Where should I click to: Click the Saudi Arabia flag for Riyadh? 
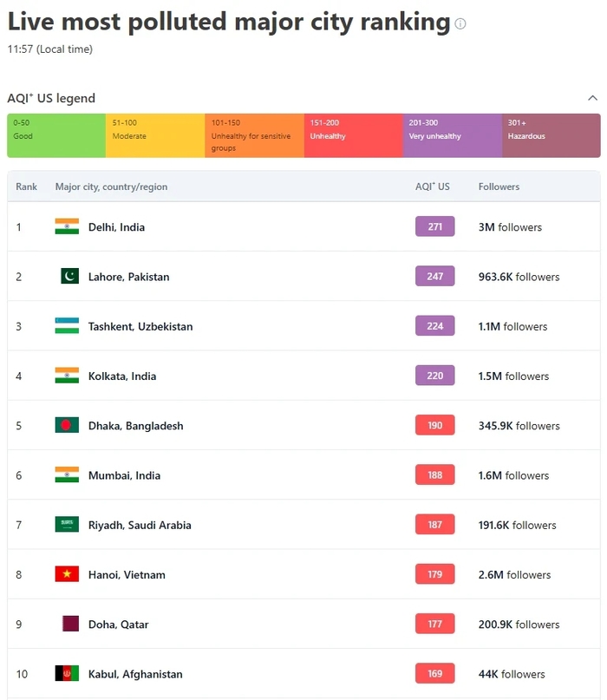tap(67, 525)
